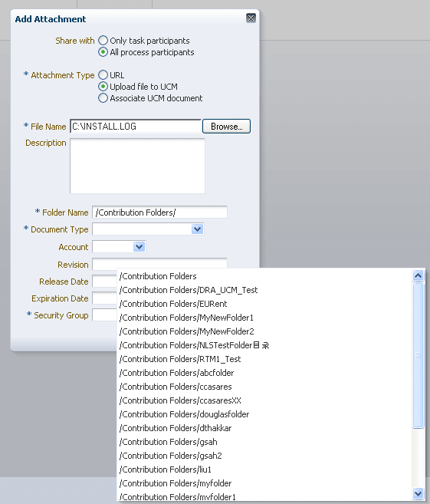Select /Contribution Folders/RTM1_Test suggestion
Viewport: 430px width, 504px height.
click(264, 359)
